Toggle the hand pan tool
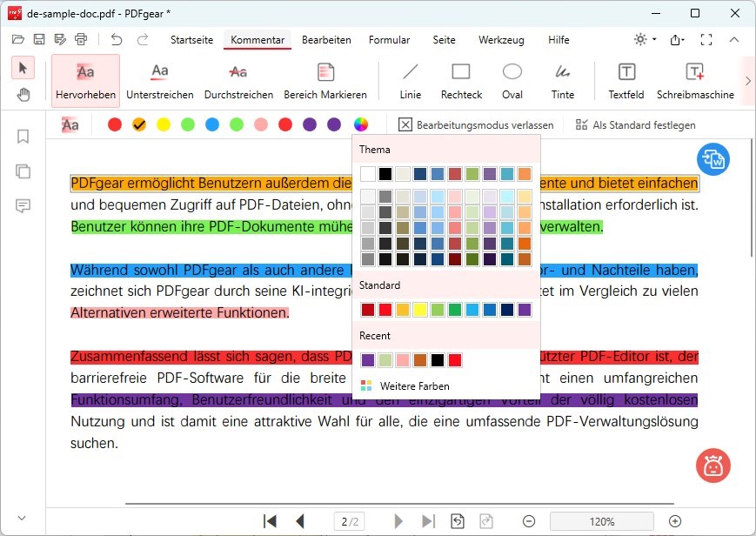This screenshot has height=536, width=756. click(x=23, y=94)
